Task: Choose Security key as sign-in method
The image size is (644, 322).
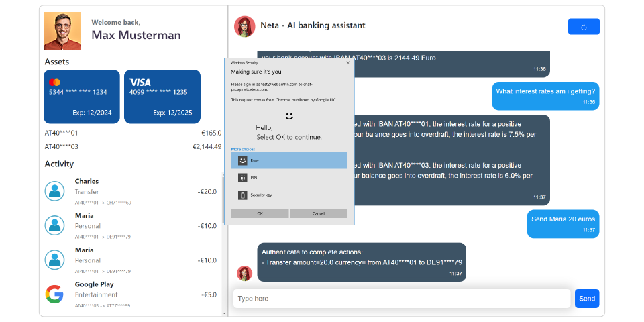Action: coord(289,195)
